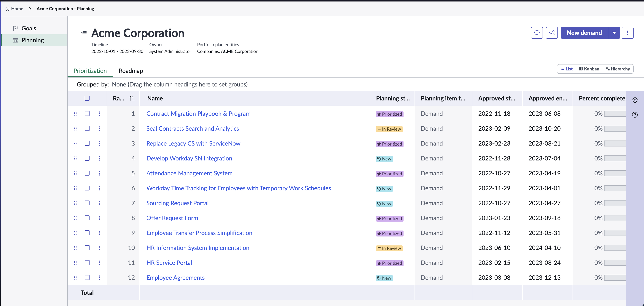Screen dimensions: 644x306
Task: Open the comments speech bubble icon
Action: [537, 33]
